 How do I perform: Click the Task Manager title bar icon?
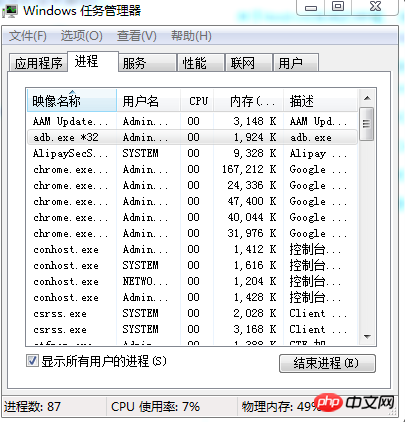coord(10,11)
